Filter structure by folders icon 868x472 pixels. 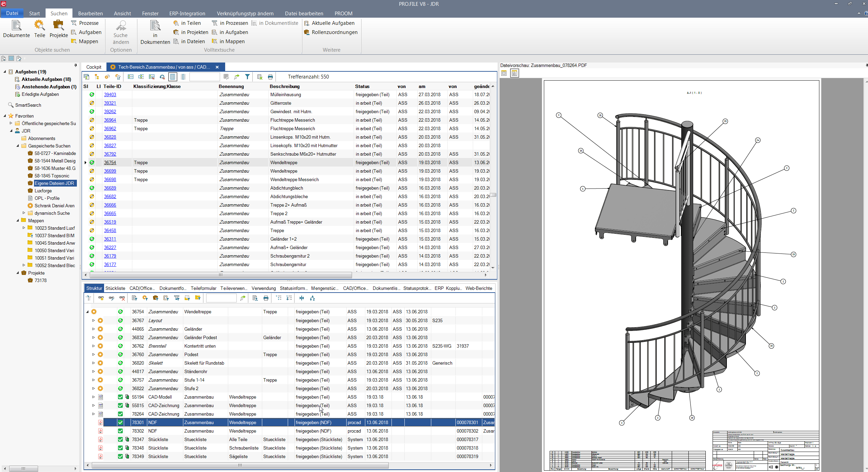tap(198, 298)
